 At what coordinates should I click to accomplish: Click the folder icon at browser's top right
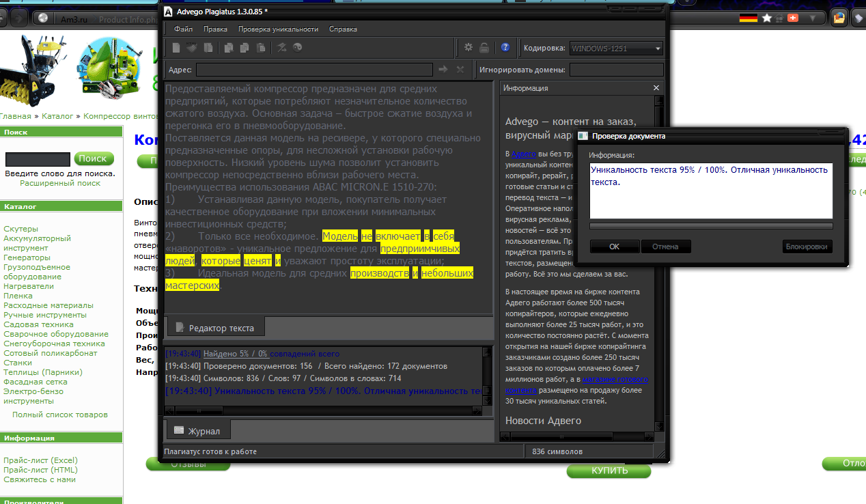click(x=839, y=18)
